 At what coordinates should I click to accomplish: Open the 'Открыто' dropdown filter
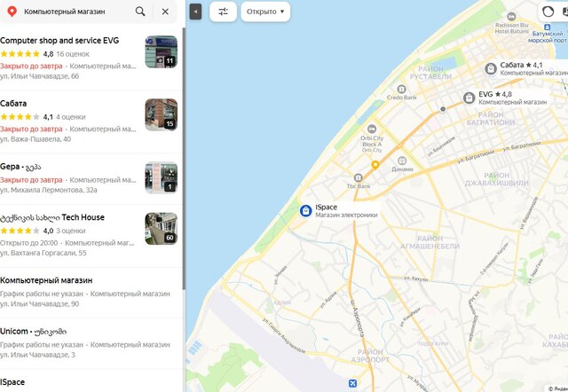[x=265, y=12]
